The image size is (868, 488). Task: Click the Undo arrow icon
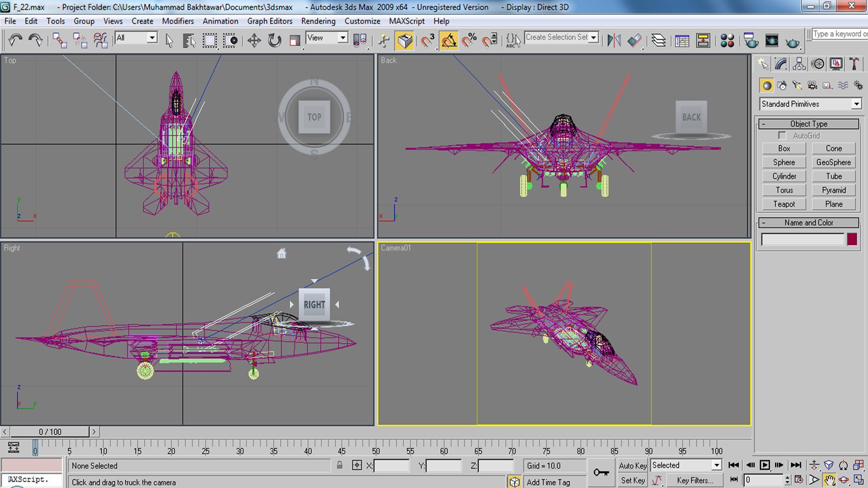point(15,40)
